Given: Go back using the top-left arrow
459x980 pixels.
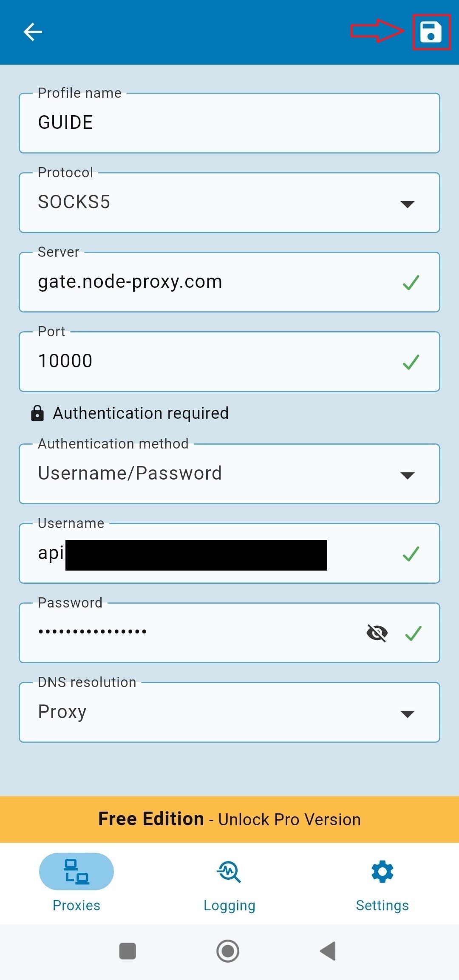Looking at the screenshot, I should pos(33,32).
